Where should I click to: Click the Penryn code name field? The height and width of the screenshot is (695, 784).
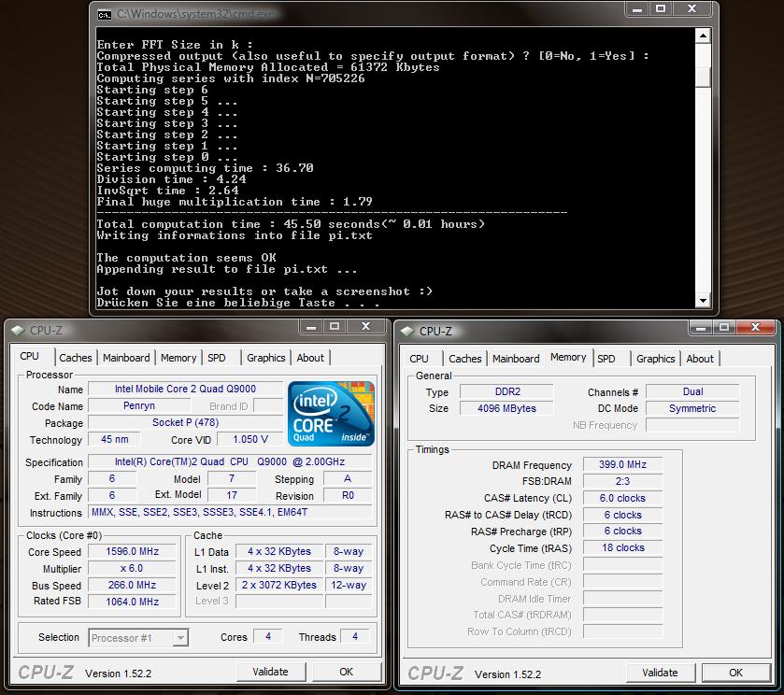click(x=139, y=406)
